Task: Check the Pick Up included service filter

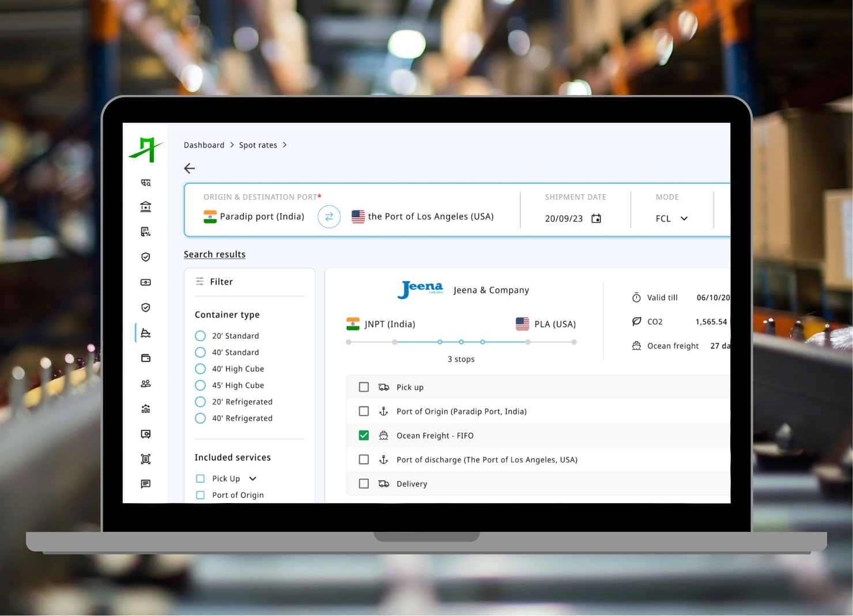Action: point(201,478)
